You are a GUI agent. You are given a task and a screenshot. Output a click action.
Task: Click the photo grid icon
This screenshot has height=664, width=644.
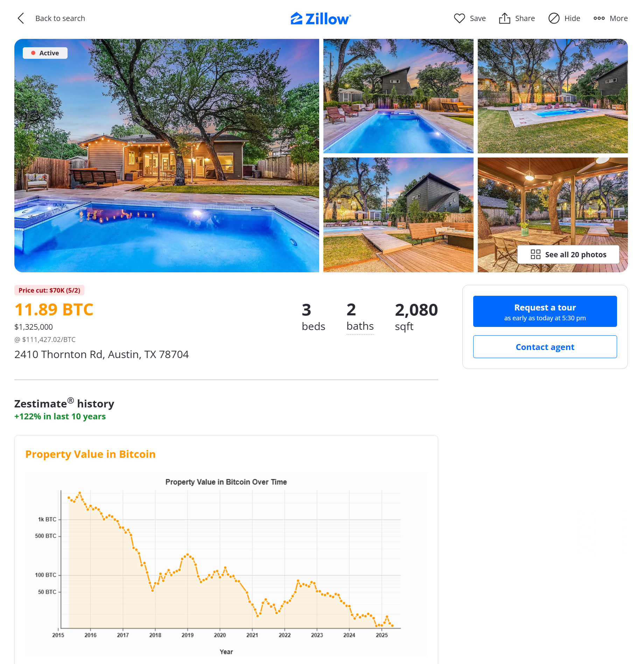tap(535, 254)
